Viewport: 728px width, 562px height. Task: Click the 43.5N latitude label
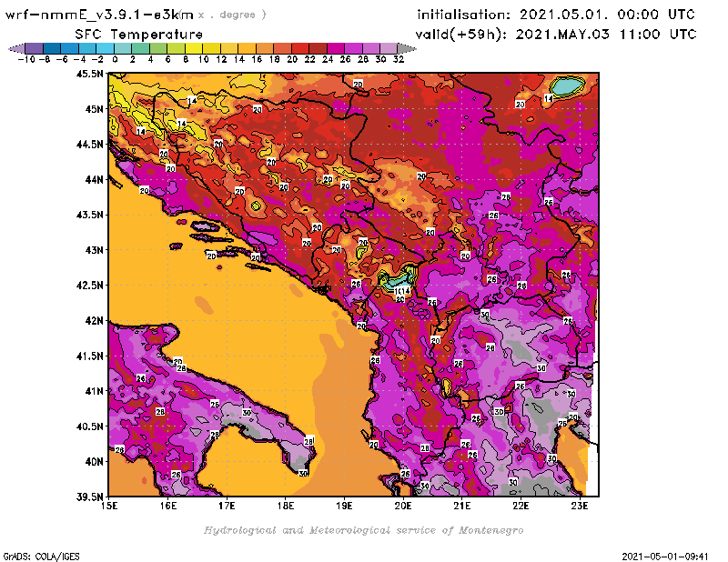coord(89,215)
